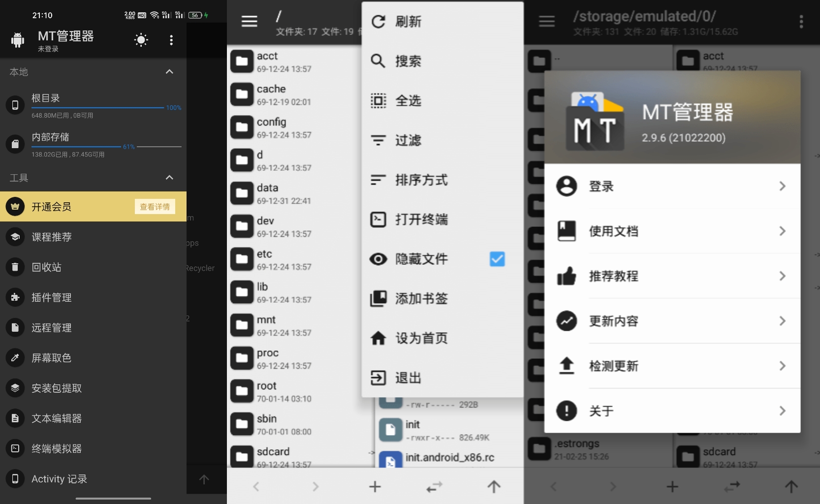Open Activity 记录 tool
The height and width of the screenshot is (504, 820).
tap(93, 479)
